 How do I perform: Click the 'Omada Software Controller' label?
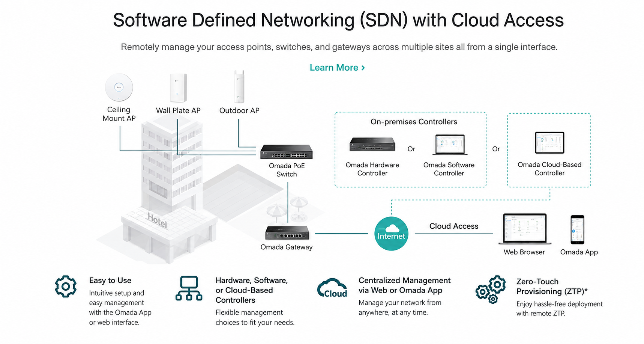[449, 169]
